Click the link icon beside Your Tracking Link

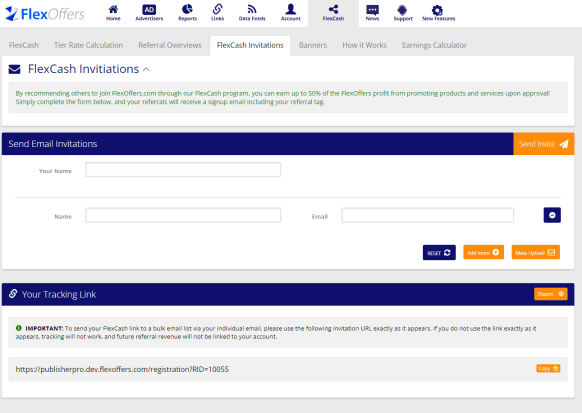(x=13, y=294)
